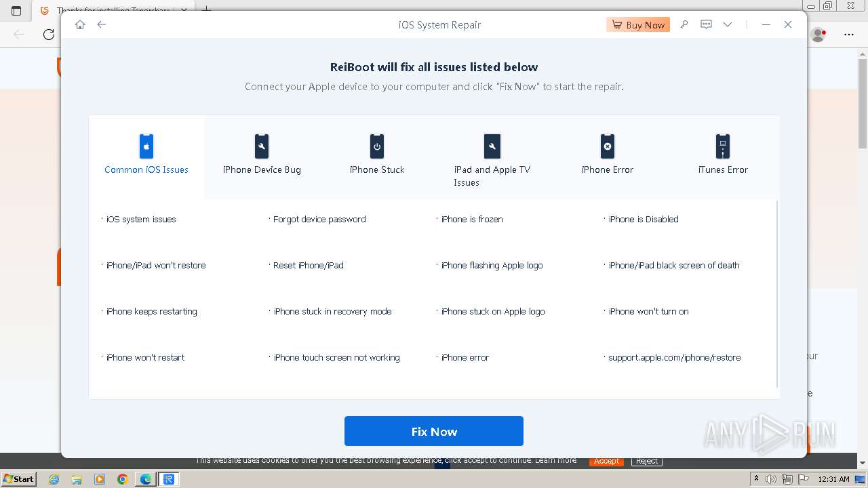
Task: Switch to iTunes Error tab
Action: click(x=723, y=157)
